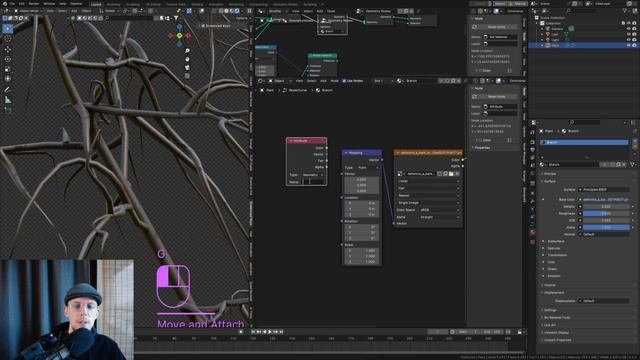
Task: Click the green Y axis gizmo handle
Action: pyautogui.click(x=179, y=36)
